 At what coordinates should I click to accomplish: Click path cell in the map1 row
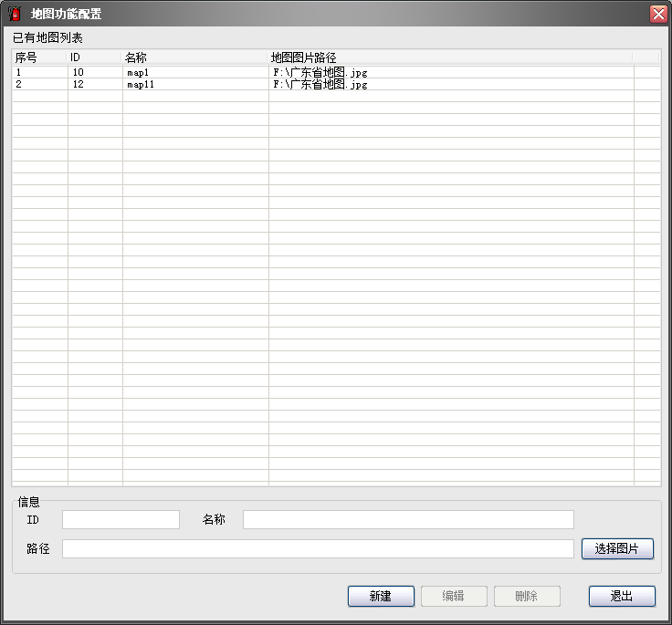point(451,72)
